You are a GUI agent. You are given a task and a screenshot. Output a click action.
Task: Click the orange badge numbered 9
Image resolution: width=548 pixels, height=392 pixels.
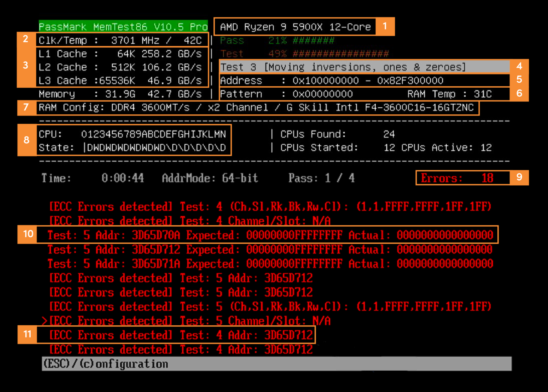[x=520, y=177]
